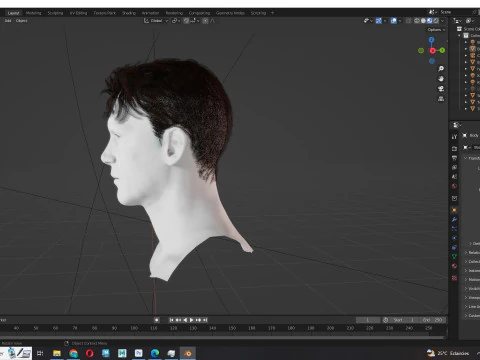
Task: Open the Material properties tab
Action: click(454, 266)
